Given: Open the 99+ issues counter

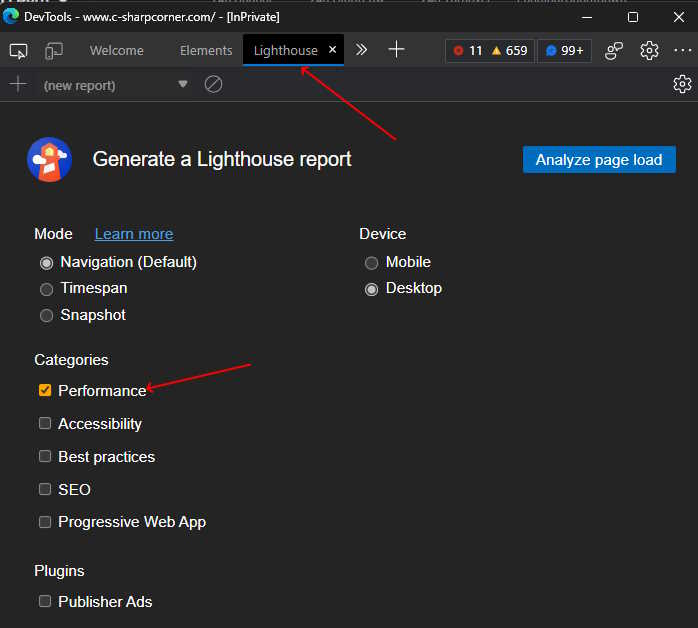Looking at the screenshot, I should (x=564, y=51).
